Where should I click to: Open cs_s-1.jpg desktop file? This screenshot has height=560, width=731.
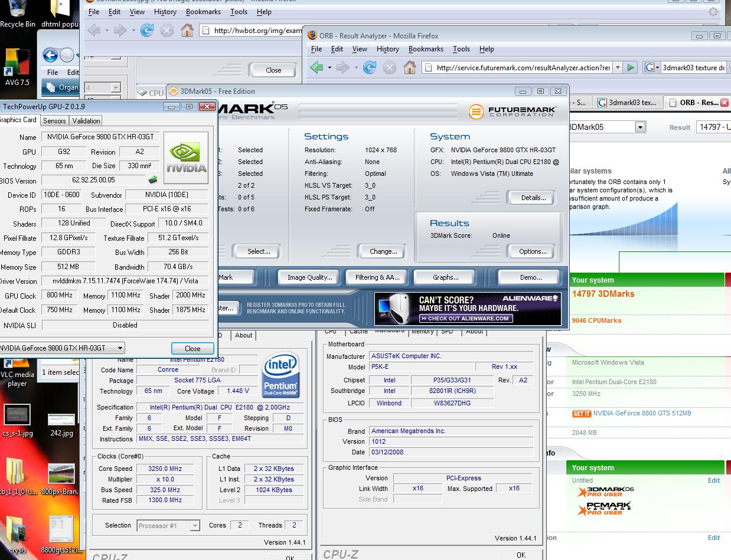tap(17, 420)
